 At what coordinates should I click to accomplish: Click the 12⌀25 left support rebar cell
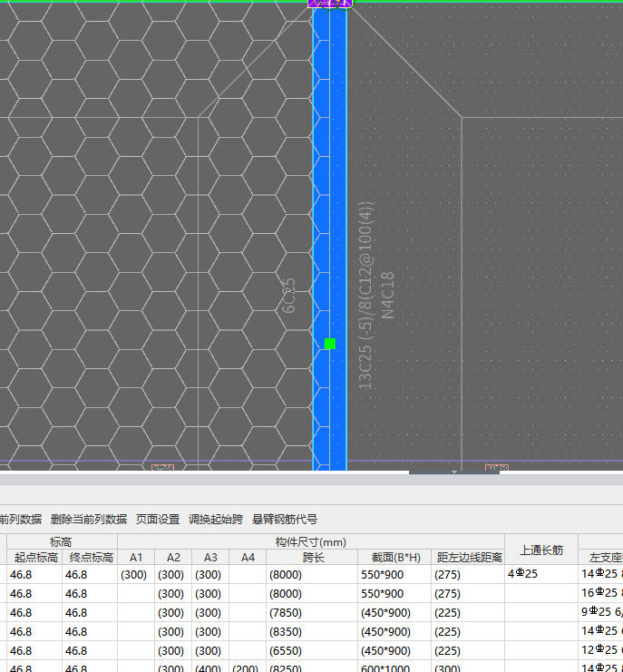[x=600, y=650]
